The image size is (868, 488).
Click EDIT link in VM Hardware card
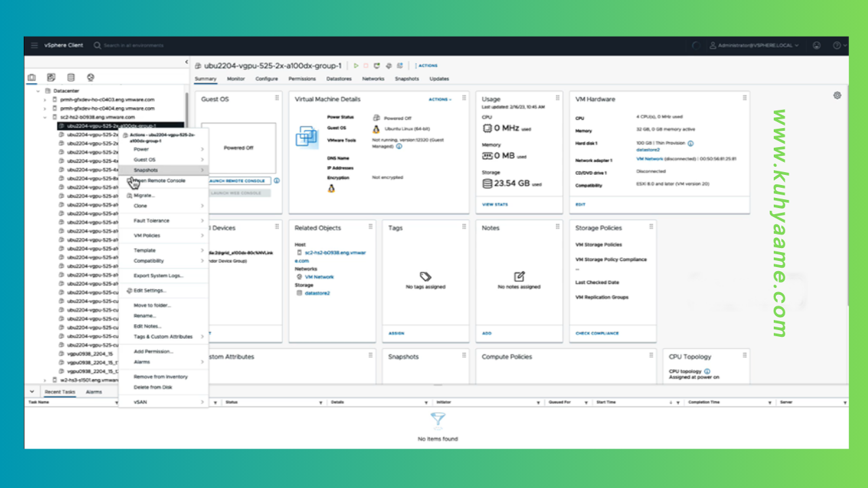click(x=580, y=204)
